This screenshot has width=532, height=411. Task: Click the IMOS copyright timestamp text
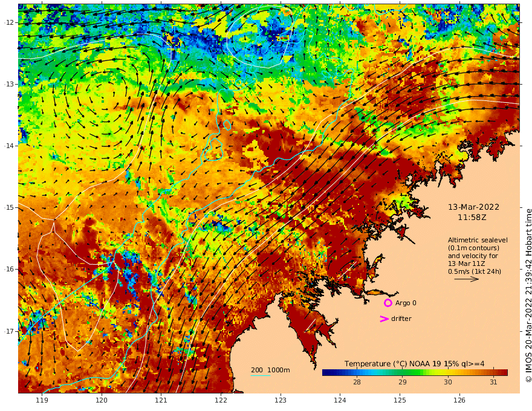528,296
